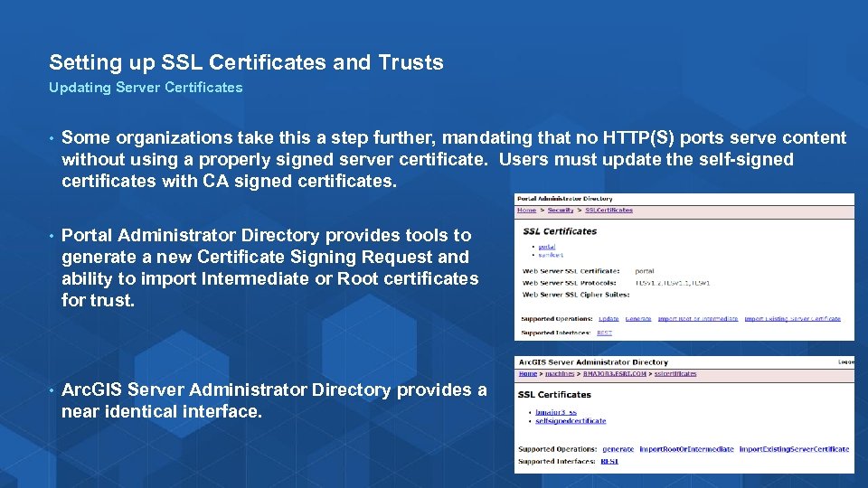Open the selfsignedcertificate link

[x=571, y=421]
